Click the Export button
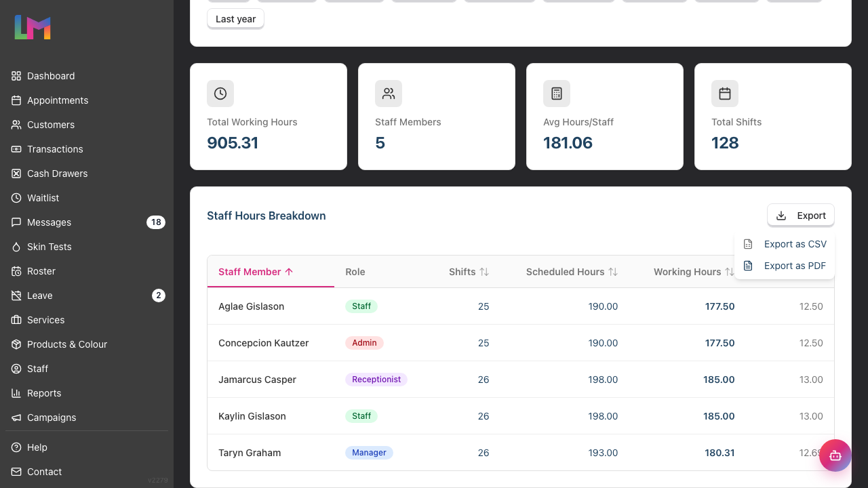 click(x=801, y=216)
